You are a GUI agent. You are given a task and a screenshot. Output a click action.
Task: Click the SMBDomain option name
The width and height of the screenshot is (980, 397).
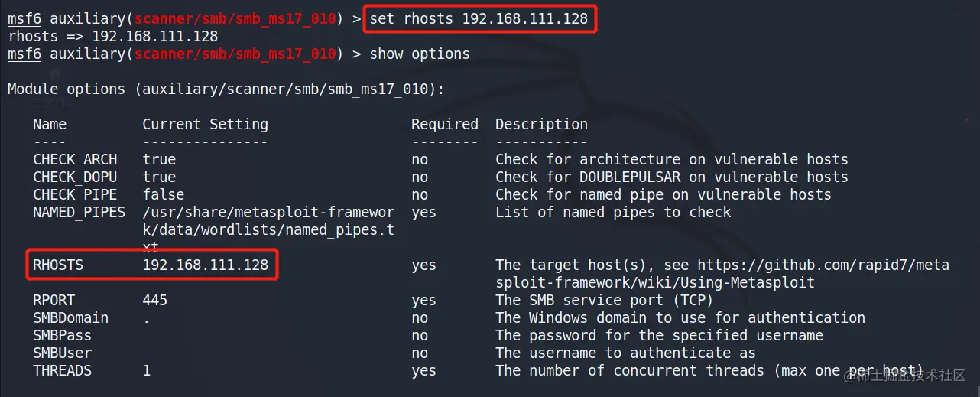(70, 318)
